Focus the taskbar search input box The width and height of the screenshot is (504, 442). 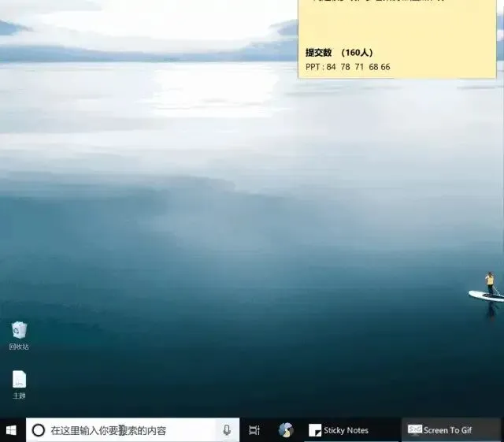point(132,430)
